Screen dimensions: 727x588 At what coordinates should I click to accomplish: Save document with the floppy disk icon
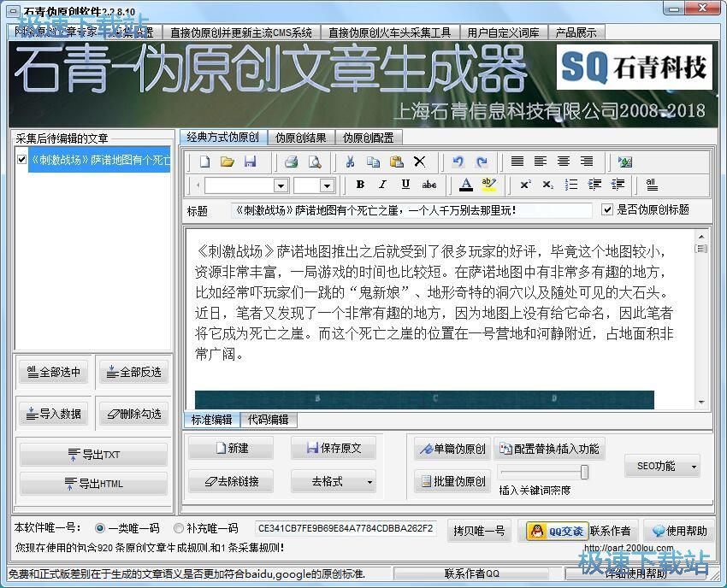251,162
